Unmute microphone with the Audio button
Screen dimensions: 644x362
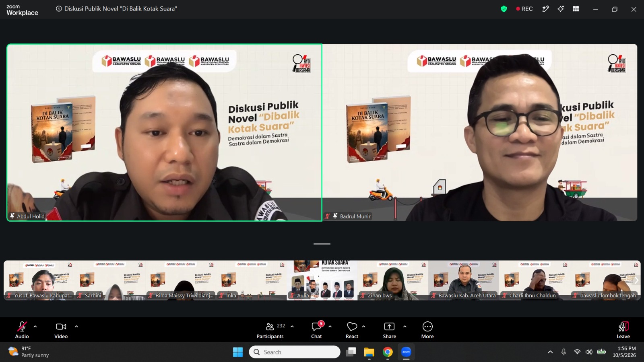pos(22,330)
